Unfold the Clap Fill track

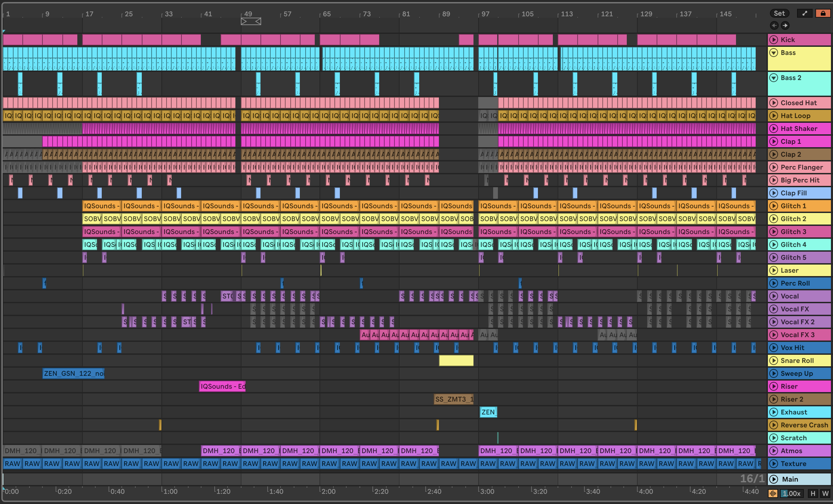pyautogui.click(x=774, y=193)
